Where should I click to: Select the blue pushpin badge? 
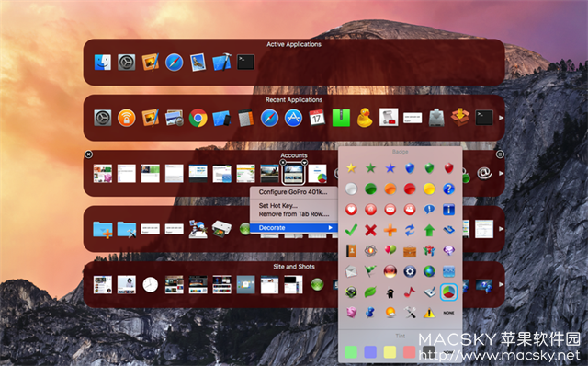point(370,313)
